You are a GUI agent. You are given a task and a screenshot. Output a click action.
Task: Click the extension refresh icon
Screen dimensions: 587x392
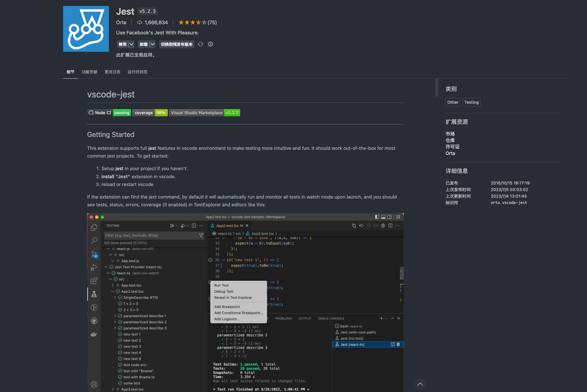click(x=200, y=44)
